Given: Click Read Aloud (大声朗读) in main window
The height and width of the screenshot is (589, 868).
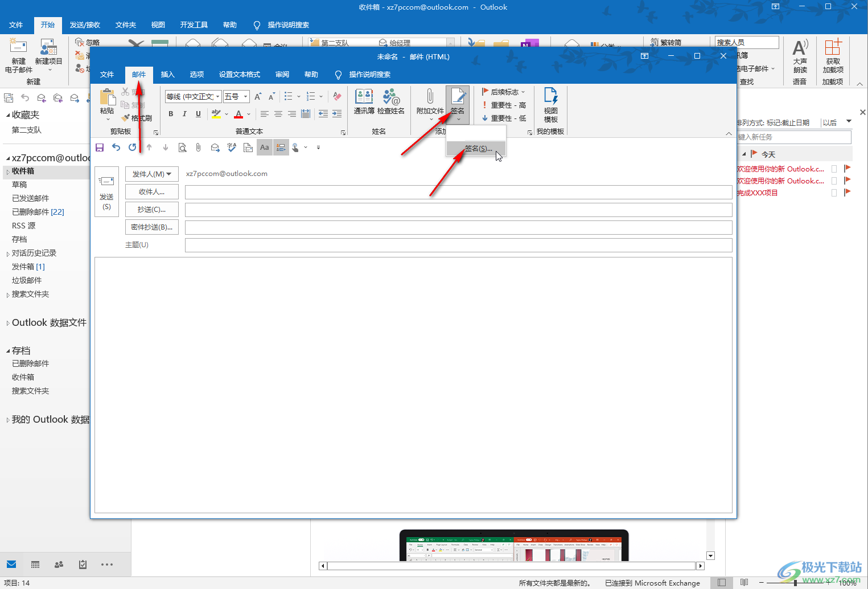Looking at the screenshot, I should click(800, 56).
